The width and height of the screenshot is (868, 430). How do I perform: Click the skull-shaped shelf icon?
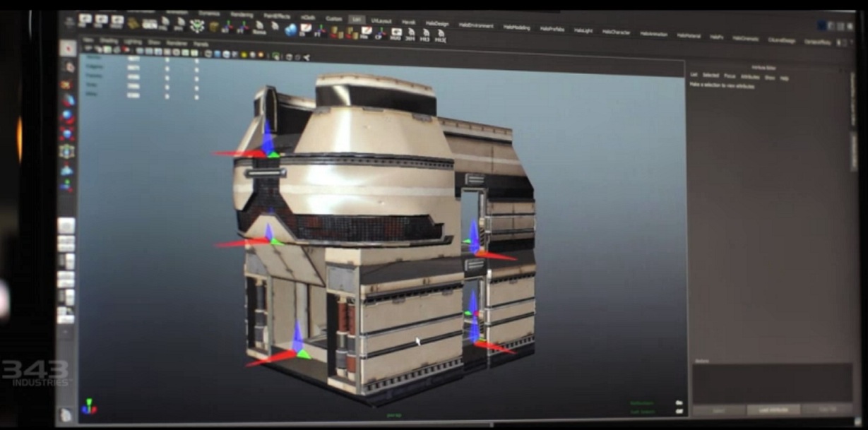pyautogui.click(x=197, y=25)
